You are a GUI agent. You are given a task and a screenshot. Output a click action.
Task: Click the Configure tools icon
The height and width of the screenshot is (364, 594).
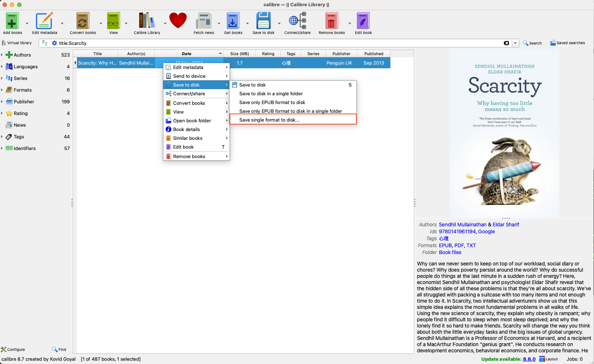[x=13, y=349]
